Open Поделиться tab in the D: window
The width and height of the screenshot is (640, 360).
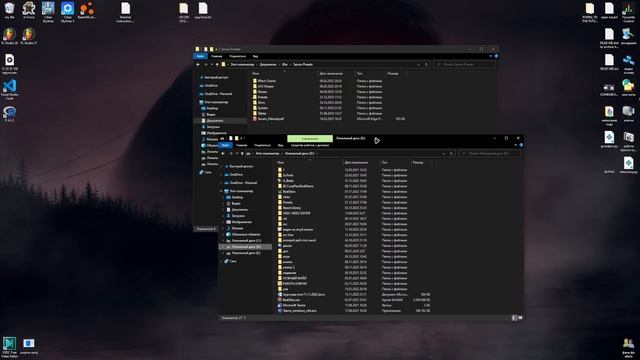pos(262,145)
